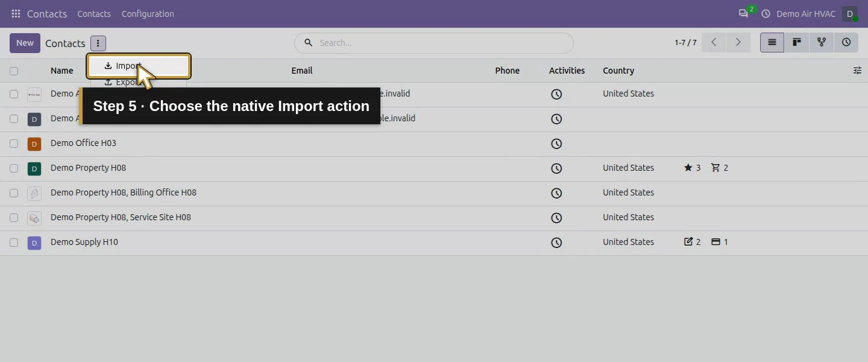Click the company logo avatar in the list

34,94
